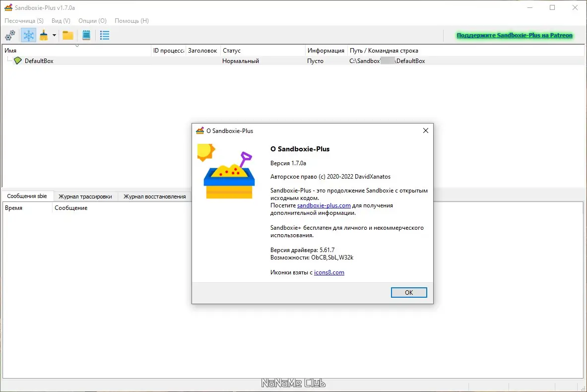The height and width of the screenshot is (392, 587).
Task: Click Версия драйвера: 5.61.7 text
Action: point(303,250)
